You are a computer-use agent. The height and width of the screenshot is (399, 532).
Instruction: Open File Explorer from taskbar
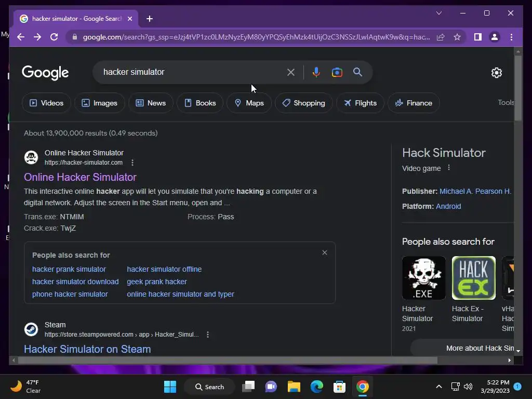click(x=294, y=387)
